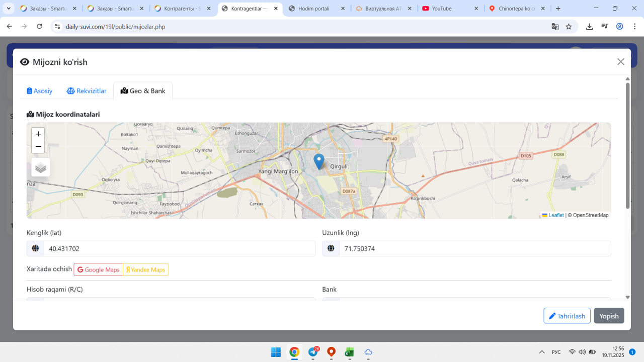644x362 pixels.
Task: Open location in Yandex Maps
Action: coord(146,270)
